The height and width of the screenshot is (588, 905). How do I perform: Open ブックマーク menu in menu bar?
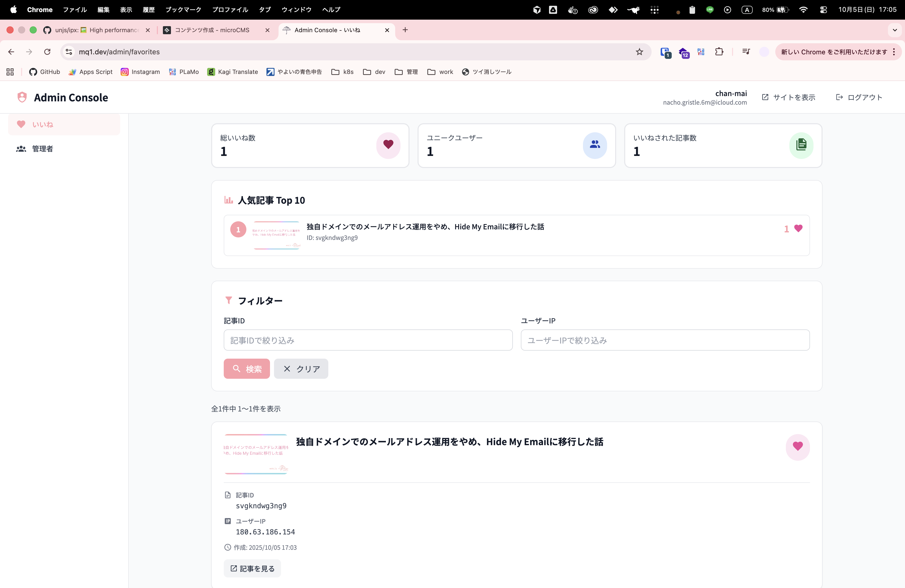(x=183, y=10)
